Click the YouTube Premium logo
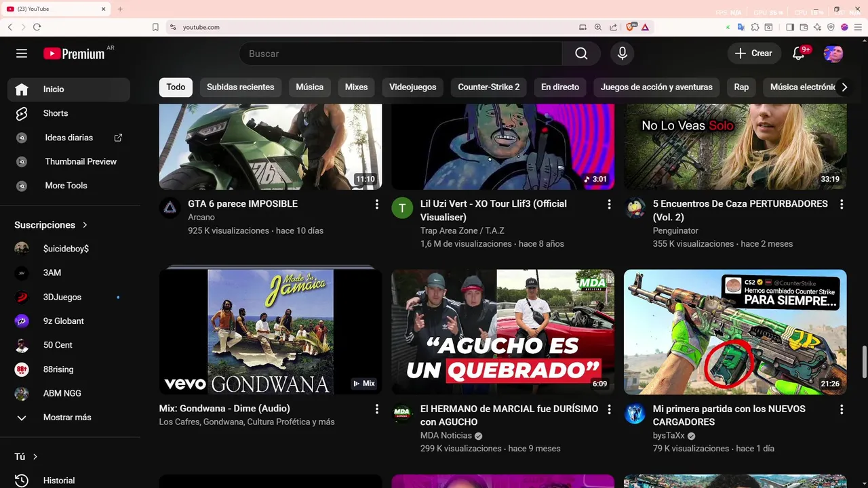Screen dimensions: 868x488 (74, 54)
